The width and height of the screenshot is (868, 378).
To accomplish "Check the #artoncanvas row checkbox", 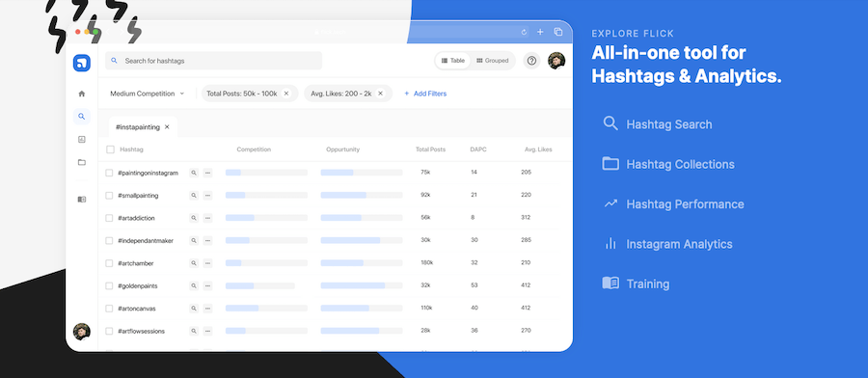I will click(x=109, y=309).
